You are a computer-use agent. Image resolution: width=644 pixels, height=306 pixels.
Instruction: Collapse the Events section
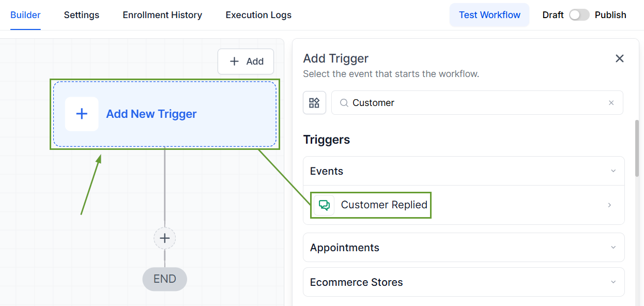tap(614, 171)
